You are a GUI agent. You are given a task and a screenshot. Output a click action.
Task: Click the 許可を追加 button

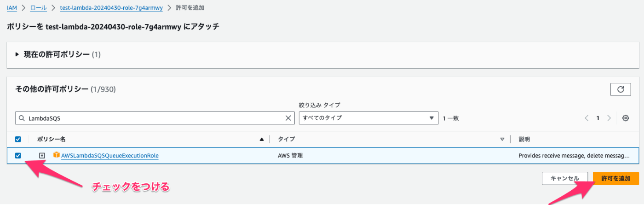tap(616, 178)
